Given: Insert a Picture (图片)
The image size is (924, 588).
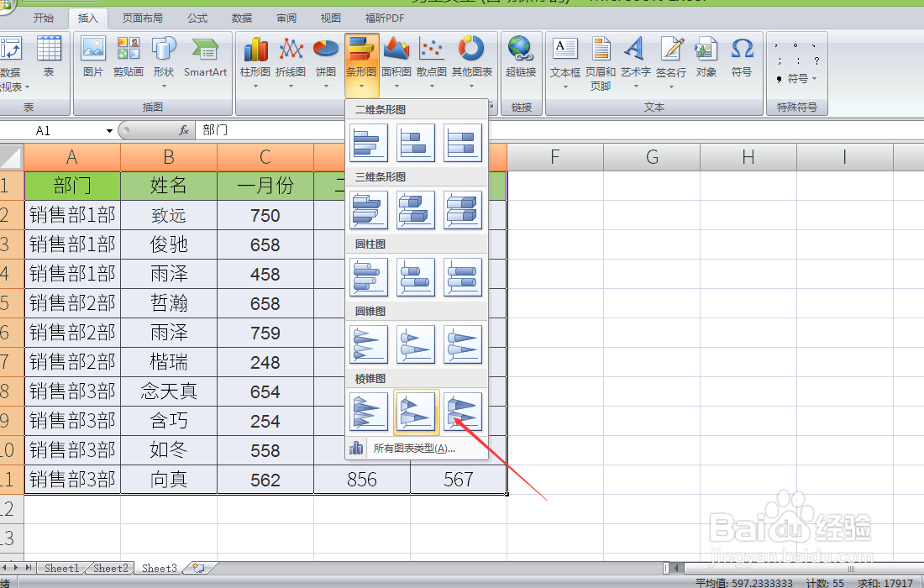Looking at the screenshot, I should [93, 58].
